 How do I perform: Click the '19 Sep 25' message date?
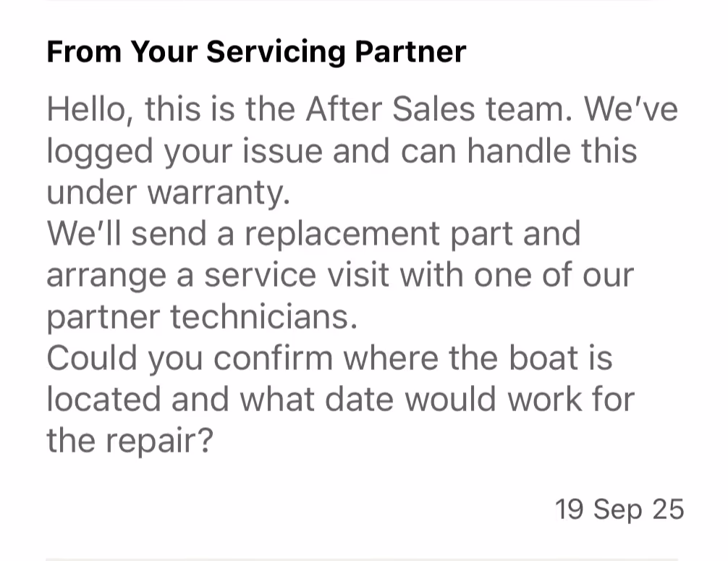pyautogui.click(x=619, y=510)
